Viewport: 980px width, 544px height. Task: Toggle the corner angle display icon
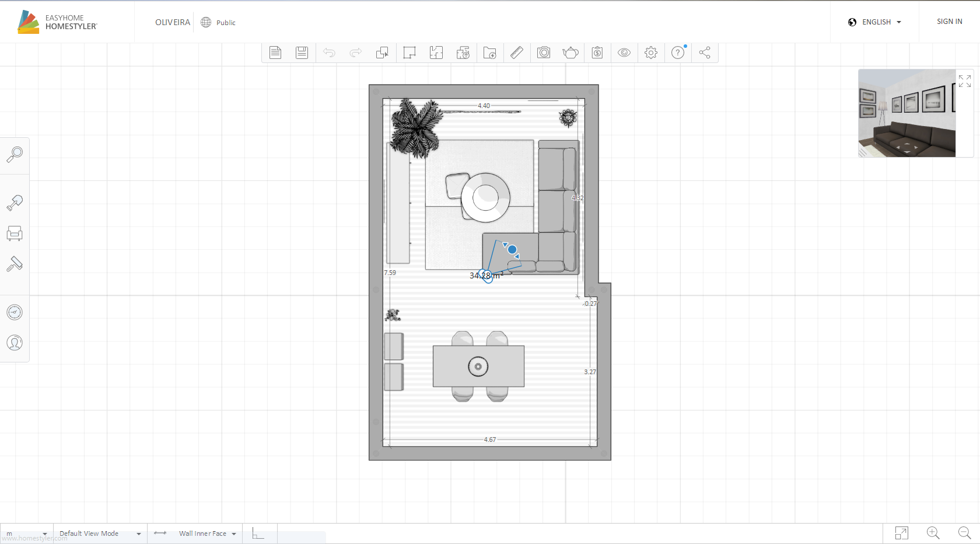(258, 533)
